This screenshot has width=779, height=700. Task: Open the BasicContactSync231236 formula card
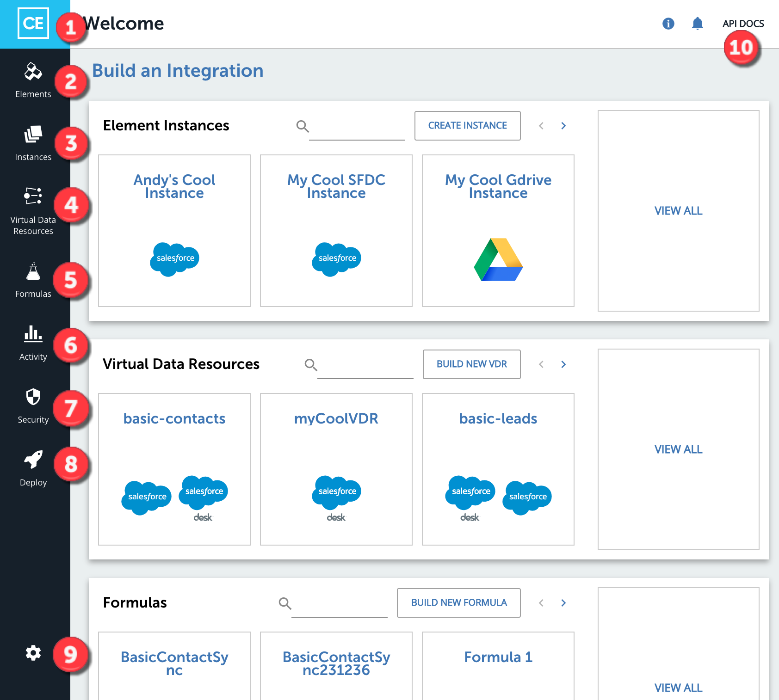coord(336,666)
